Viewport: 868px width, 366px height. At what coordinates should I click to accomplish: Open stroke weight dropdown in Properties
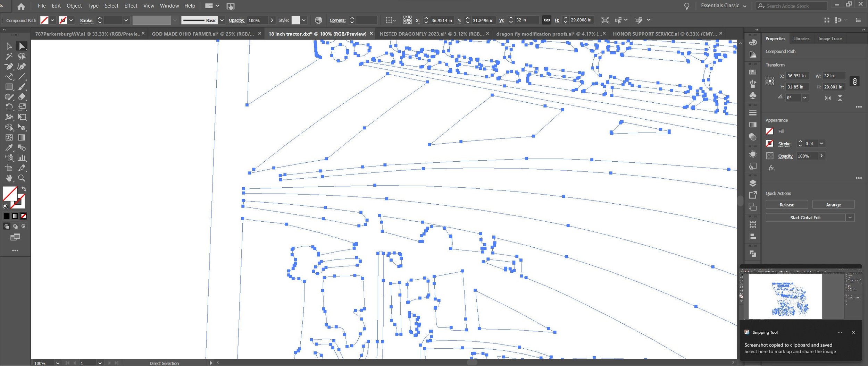coord(821,143)
